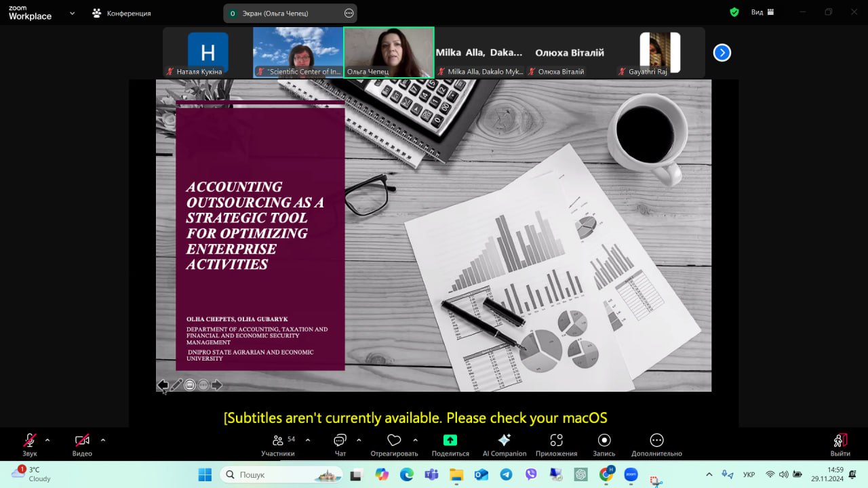This screenshot has width=868, height=488.
Task: Select the Scientific Center participant video thumbnail
Action: [x=298, y=53]
